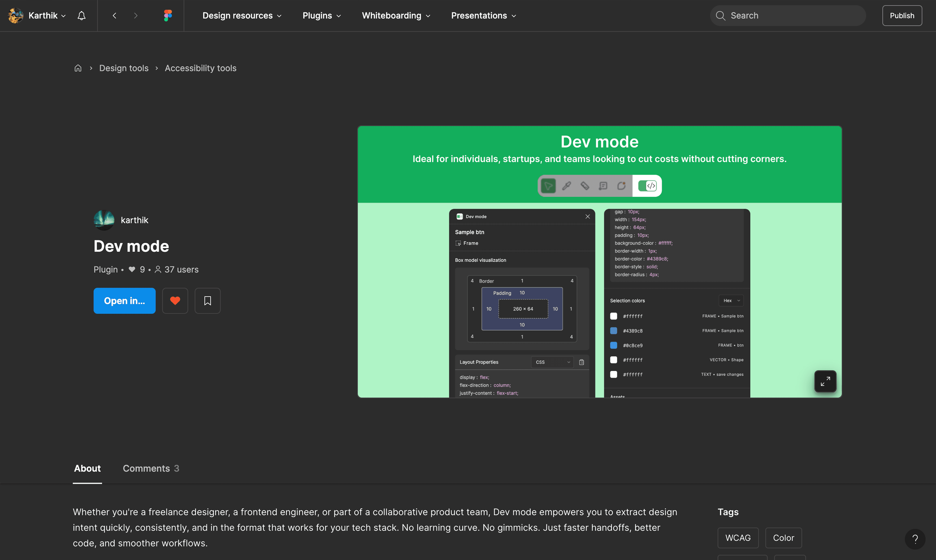936x560 pixels.
Task: Click the karthik author avatar
Action: pyautogui.click(x=104, y=220)
